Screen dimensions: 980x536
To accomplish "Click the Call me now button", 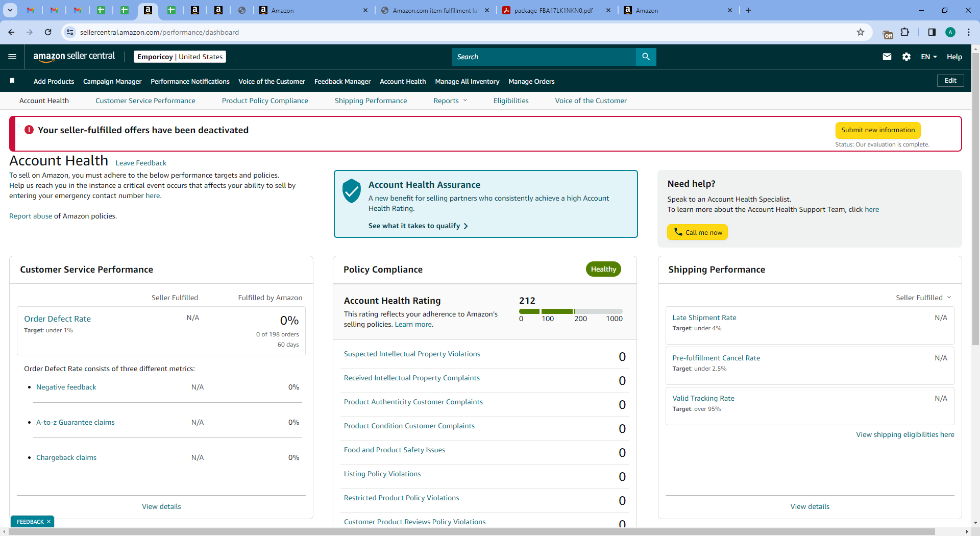I will [x=697, y=232].
